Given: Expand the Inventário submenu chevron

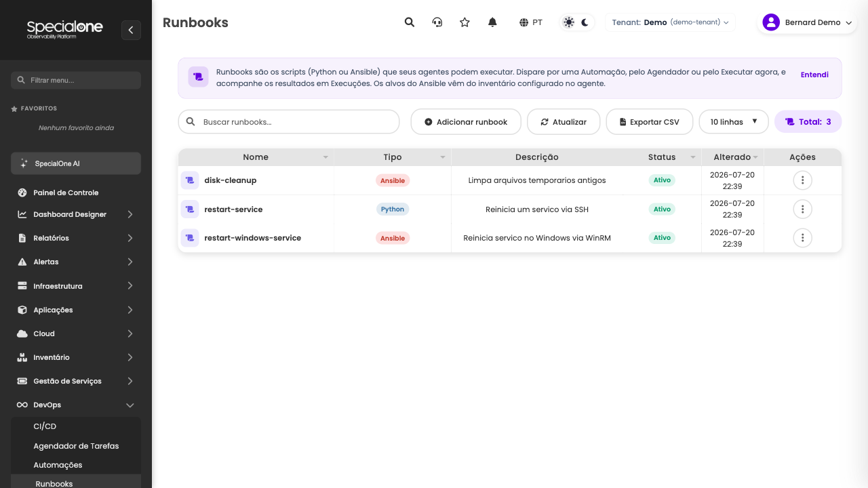Looking at the screenshot, I should tap(130, 357).
